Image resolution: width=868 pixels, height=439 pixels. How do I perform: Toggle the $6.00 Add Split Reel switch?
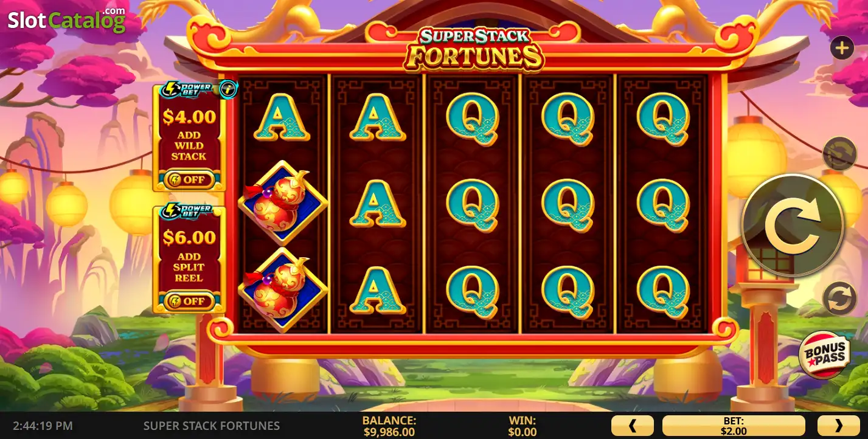coord(189,301)
